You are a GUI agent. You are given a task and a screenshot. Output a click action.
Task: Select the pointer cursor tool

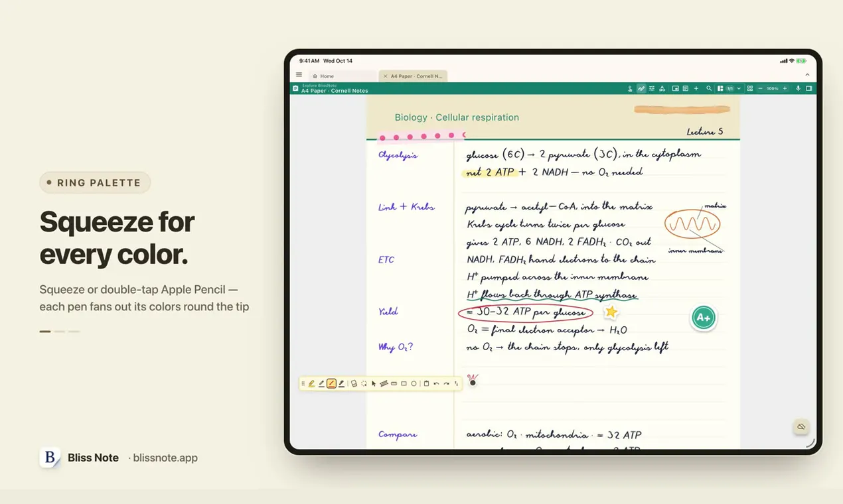click(x=374, y=383)
